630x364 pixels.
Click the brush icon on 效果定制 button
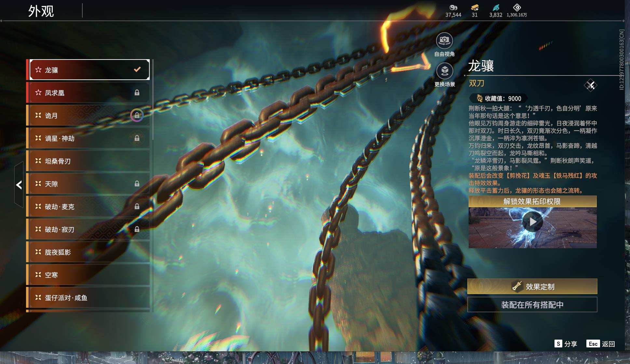point(517,286)
